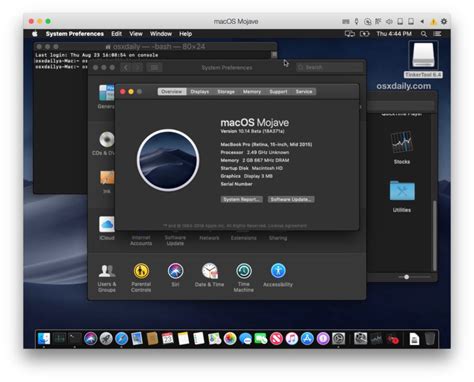Switch to Memory tab
Viewport: 474px width, 382px height.
[252, 92]
